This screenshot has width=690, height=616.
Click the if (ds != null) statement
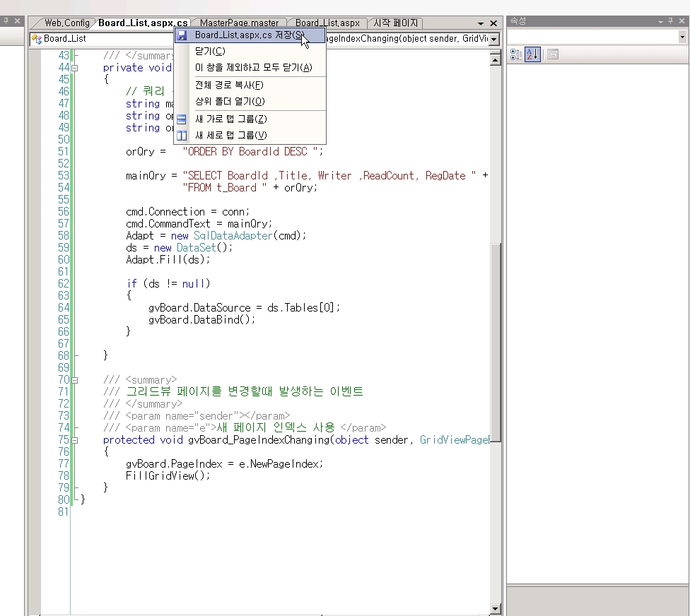click(168, 283)
